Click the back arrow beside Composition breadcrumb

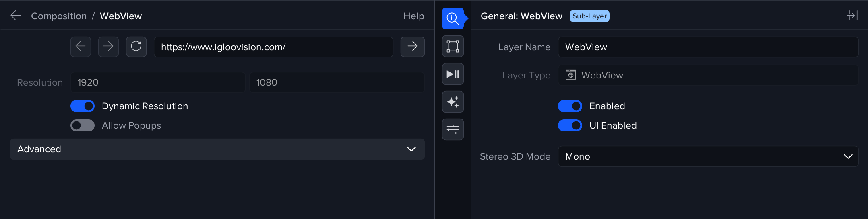(x=16, y=16)
